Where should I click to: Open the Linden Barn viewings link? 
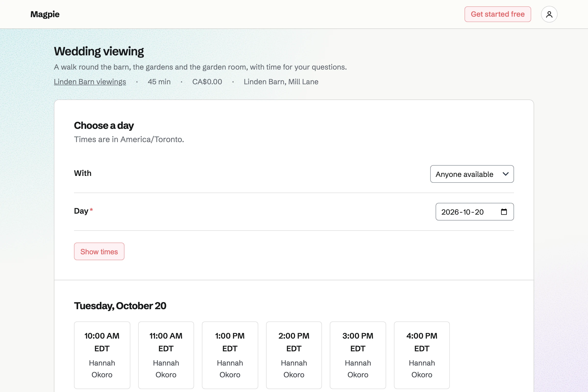click(x=90, y=82)
